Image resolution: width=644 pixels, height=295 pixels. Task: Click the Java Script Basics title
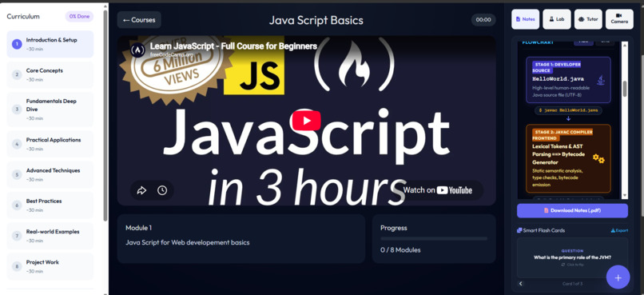pos(316,20)
